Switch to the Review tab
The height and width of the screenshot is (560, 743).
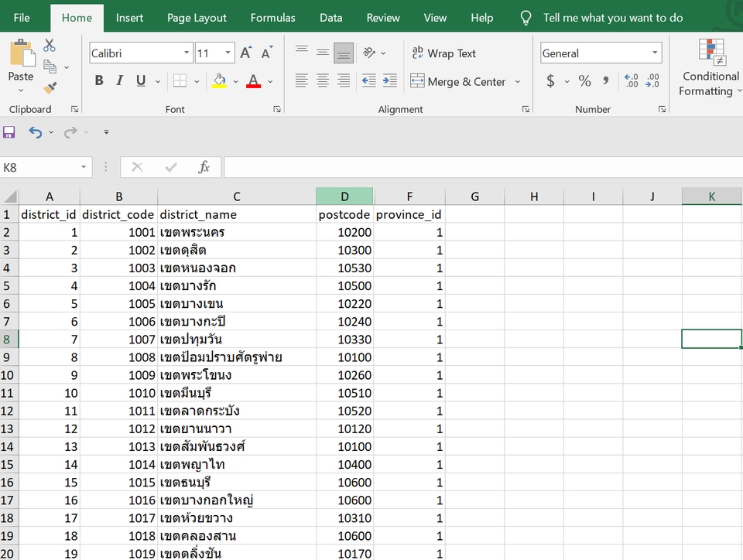[x=383, y=18]
